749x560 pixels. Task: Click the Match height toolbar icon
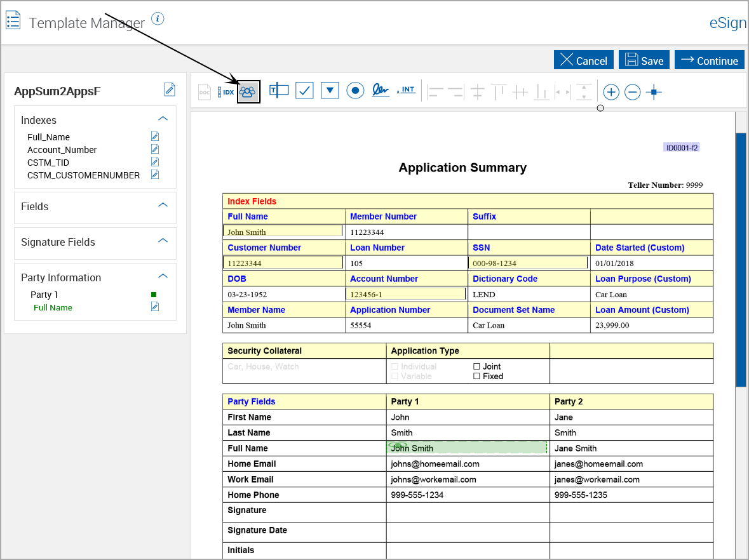[x=584, y=91]
